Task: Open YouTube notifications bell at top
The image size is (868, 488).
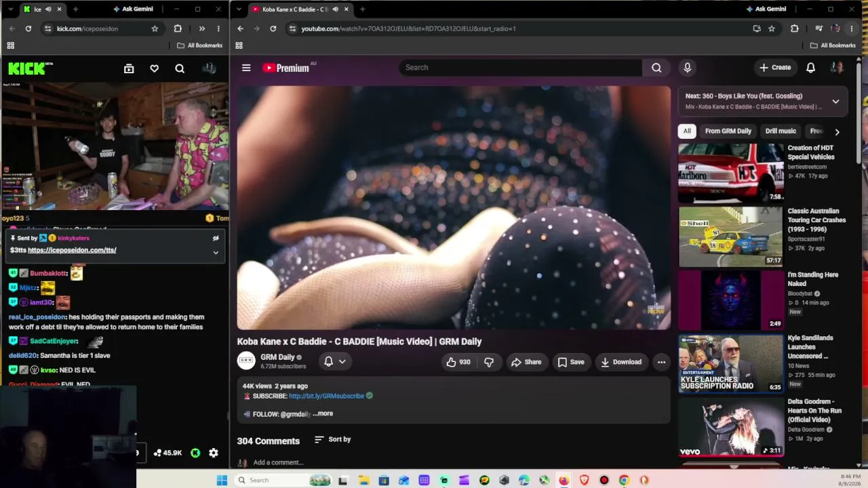Action: [x=810, y=68]
